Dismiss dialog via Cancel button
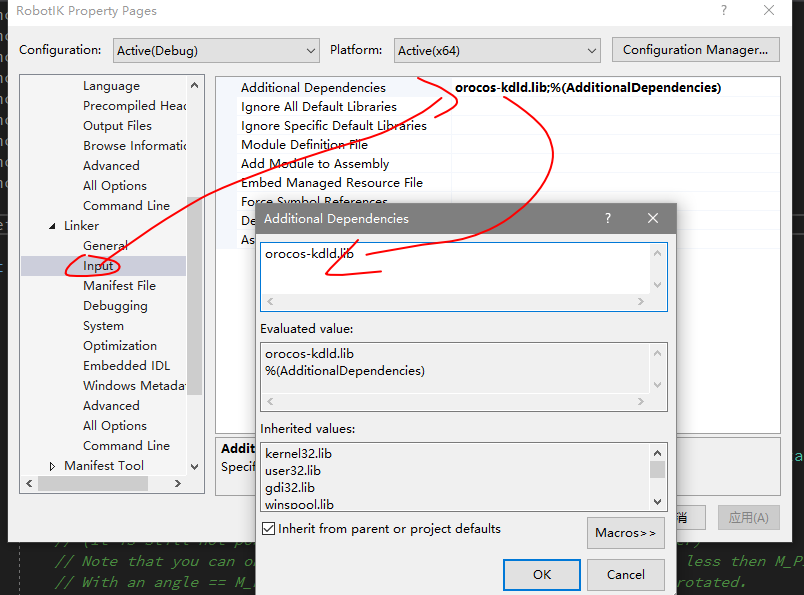804x595 pixels. [626, 574]
